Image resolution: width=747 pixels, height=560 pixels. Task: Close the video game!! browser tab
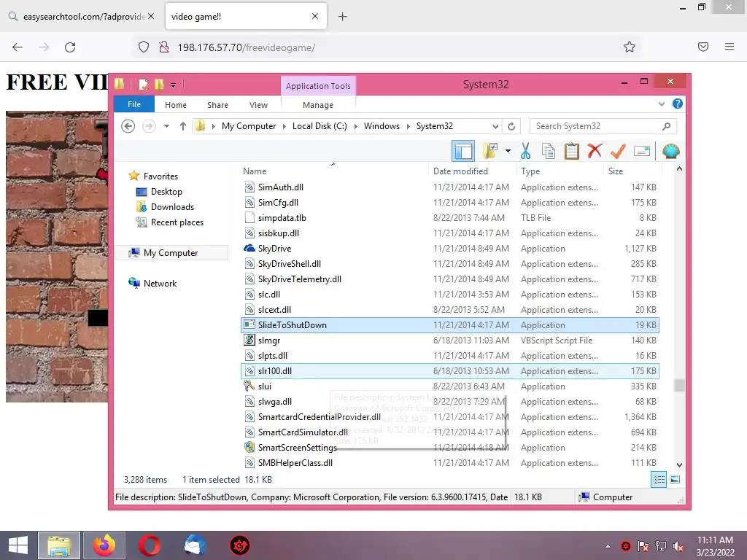point(315,16)
